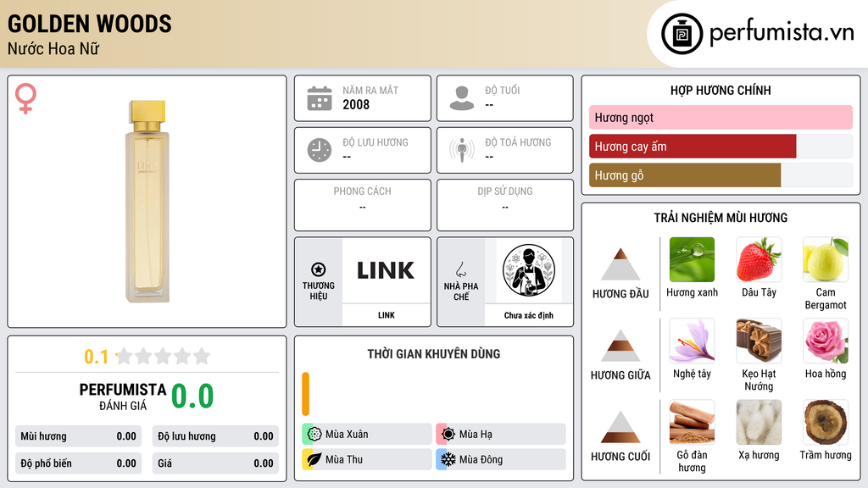This screenshot has height=488, width=868.
Task: Click the five-star rating row
Action: 164,356
